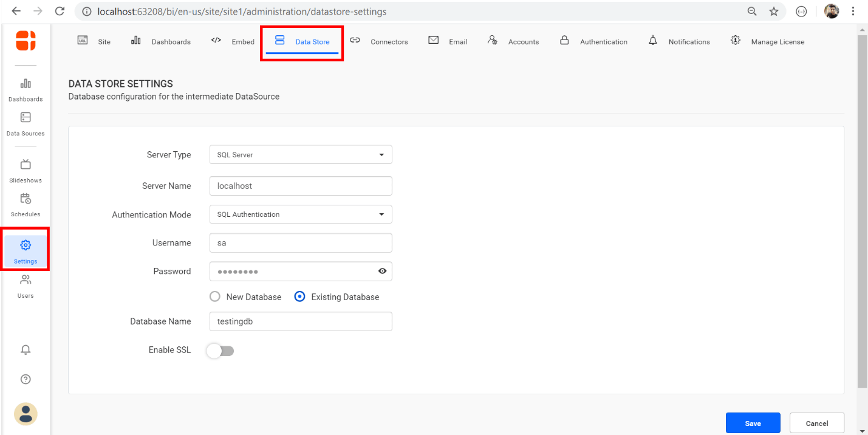Enable SSL for the database connection
The width and height of the screenshot is (868, 435).
pos(220,351)
